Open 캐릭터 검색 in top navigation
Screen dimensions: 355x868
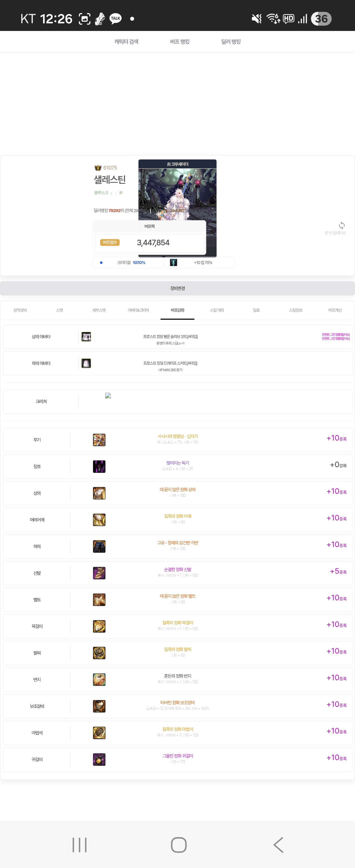(x=126, y=41)
